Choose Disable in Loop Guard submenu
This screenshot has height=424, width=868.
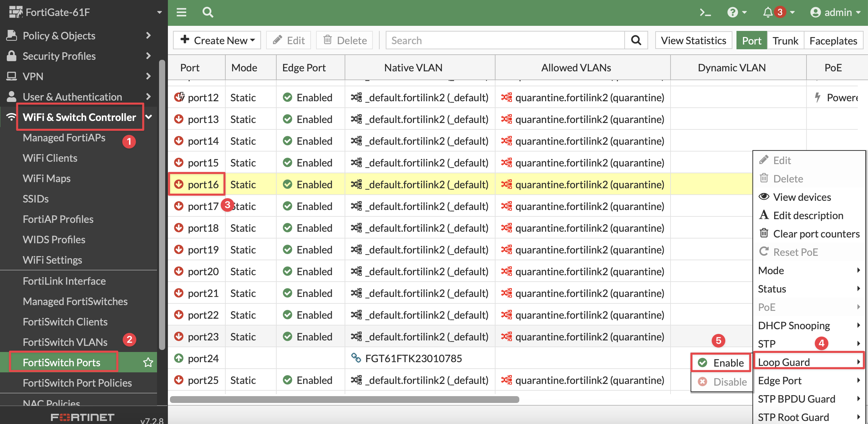(721, 382)
